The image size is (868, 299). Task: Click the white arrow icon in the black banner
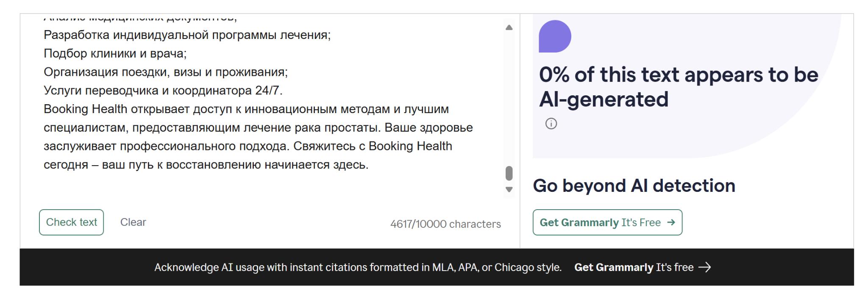(x=704, y=267)
